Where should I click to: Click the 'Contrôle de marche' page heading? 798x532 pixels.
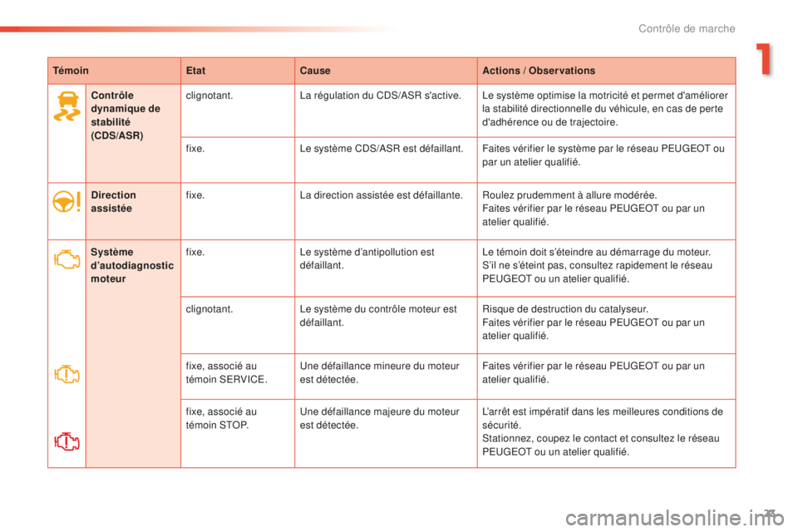687,29
